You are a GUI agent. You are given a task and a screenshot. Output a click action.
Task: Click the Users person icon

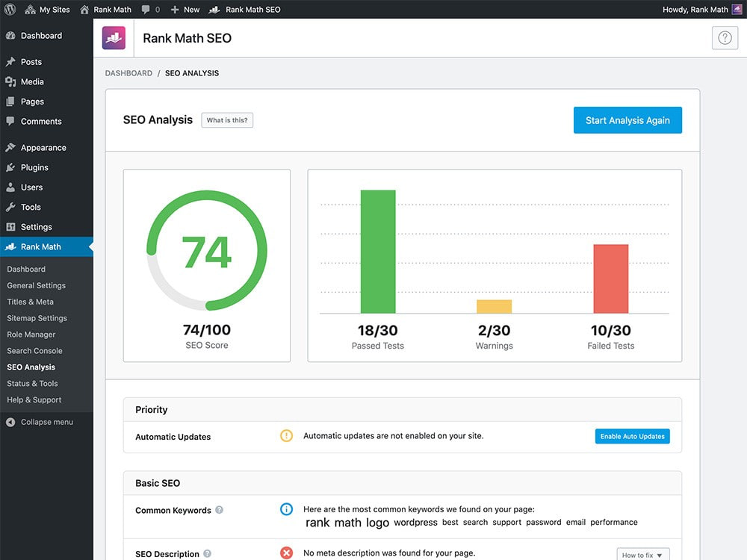(x=10, y=187)
